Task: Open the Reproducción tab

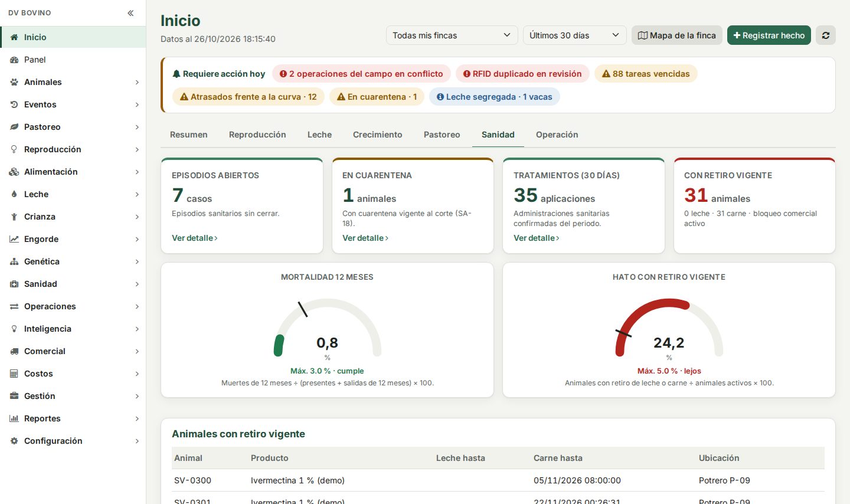Action: (257, 135)
